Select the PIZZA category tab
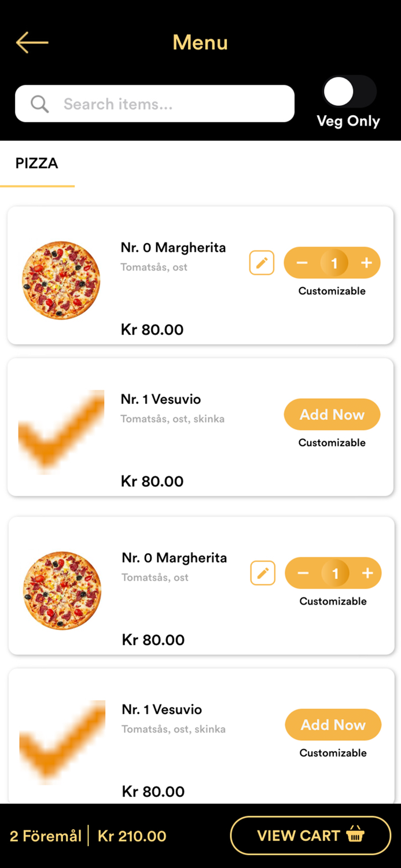401x868 pixels. [x=36, y=164]
